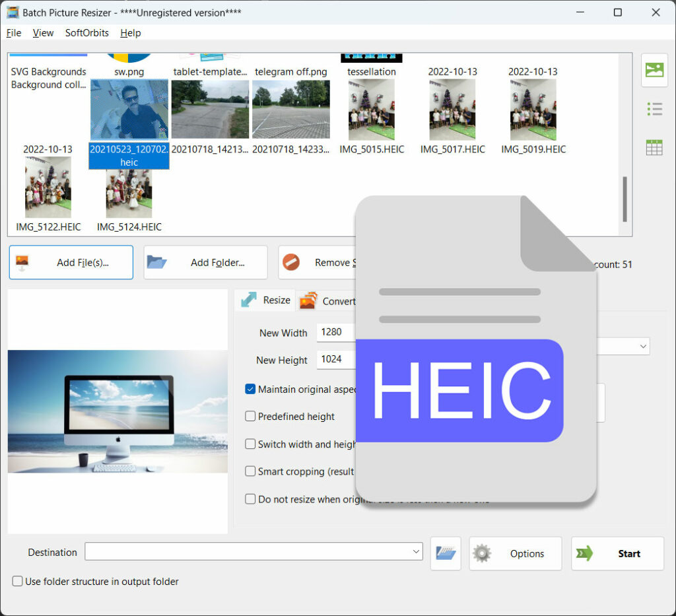Toggle Maintain original aspect ratio checkbox

click(x=250, y=390)
